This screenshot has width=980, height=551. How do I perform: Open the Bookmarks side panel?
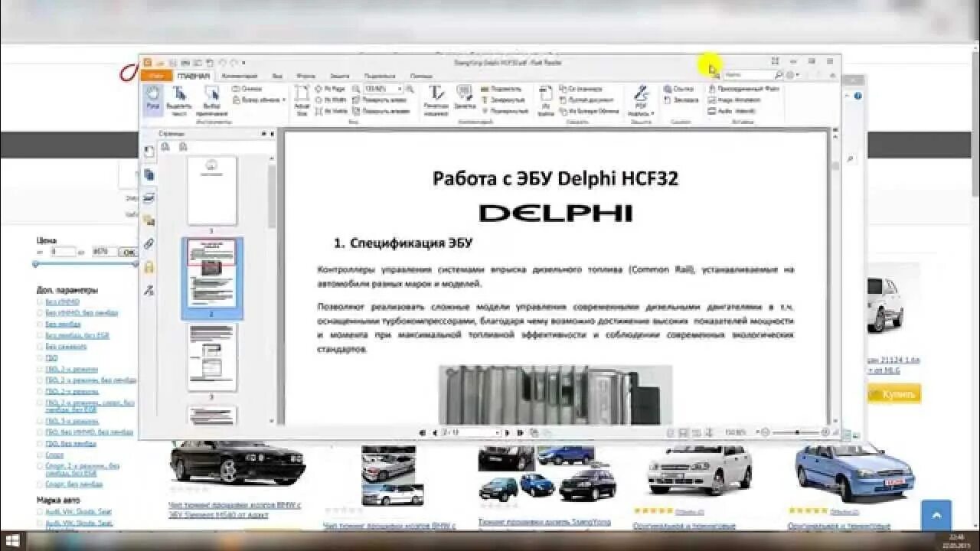149,152
